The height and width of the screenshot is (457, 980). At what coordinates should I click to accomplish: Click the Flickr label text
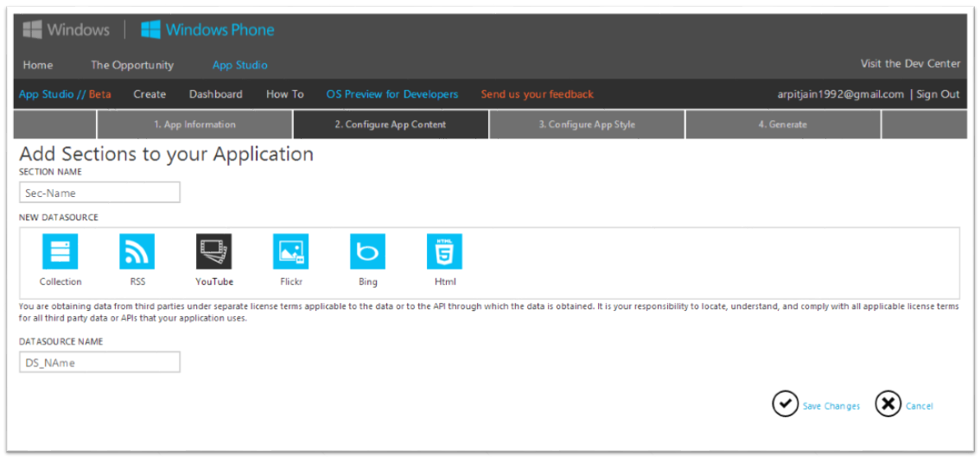[x=291, y=282]
